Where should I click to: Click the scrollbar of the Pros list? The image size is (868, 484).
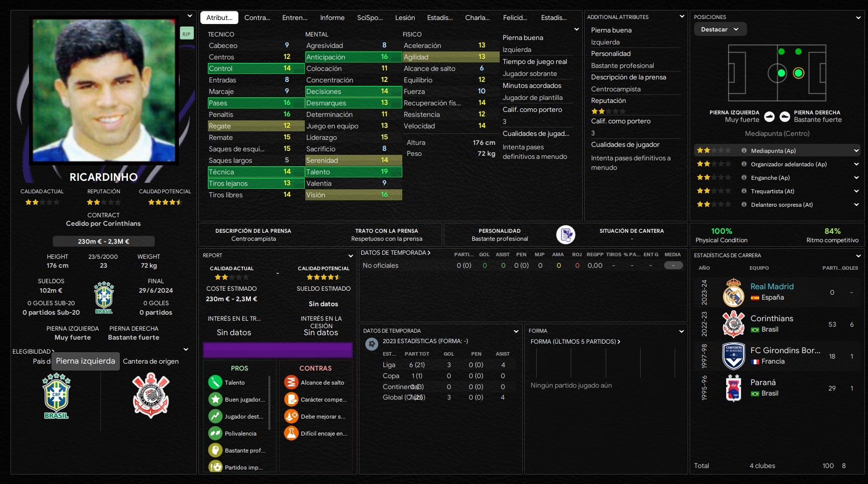click(269, 403)
